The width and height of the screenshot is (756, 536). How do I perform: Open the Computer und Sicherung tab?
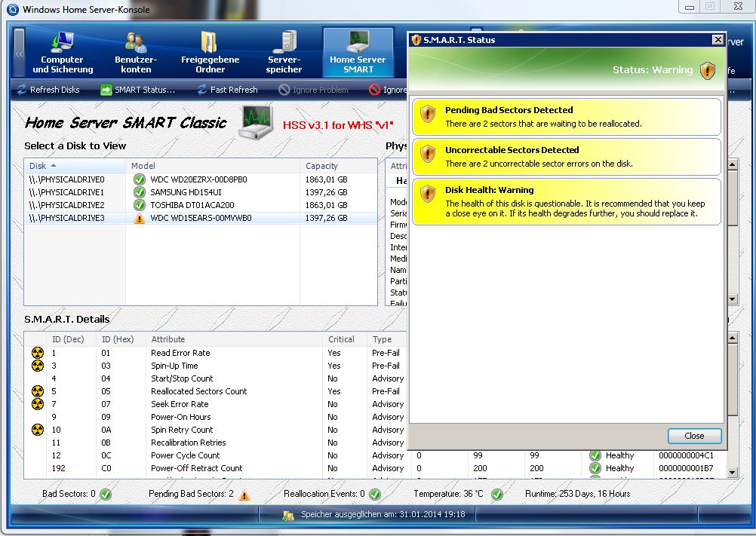coord(63,52)
